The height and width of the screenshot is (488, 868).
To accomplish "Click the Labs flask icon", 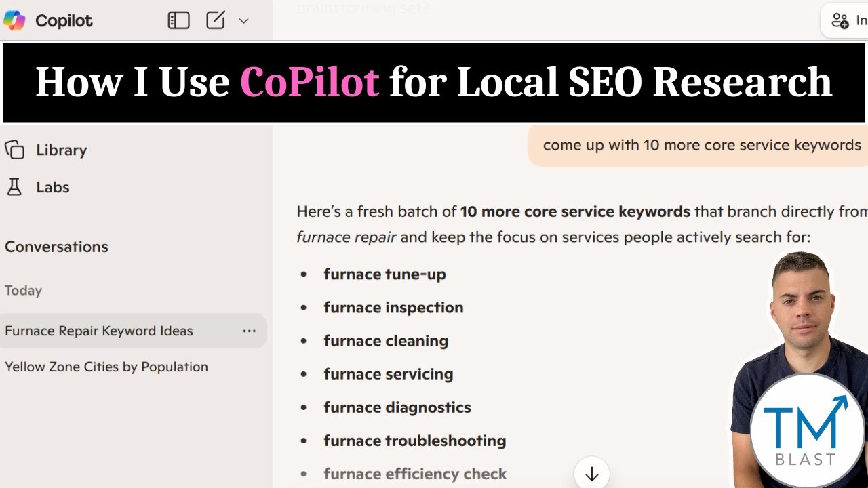I will click(14, 187).
